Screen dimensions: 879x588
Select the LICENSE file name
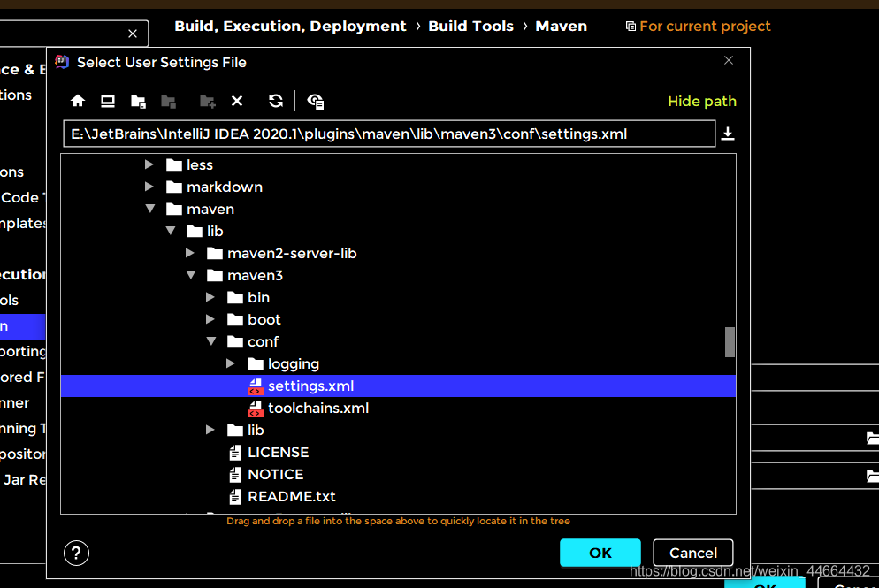coord(278,453)
